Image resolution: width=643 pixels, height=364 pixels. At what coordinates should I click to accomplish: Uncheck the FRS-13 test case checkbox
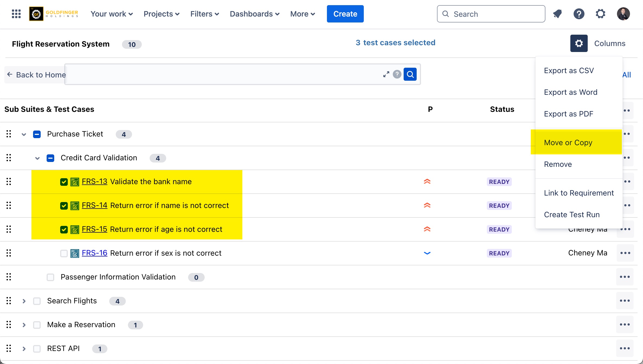pos(64,182)
